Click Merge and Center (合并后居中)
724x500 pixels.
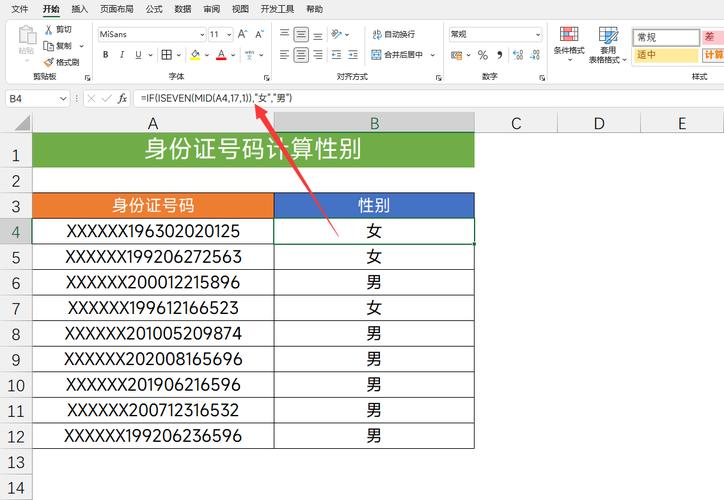(398, 55)
